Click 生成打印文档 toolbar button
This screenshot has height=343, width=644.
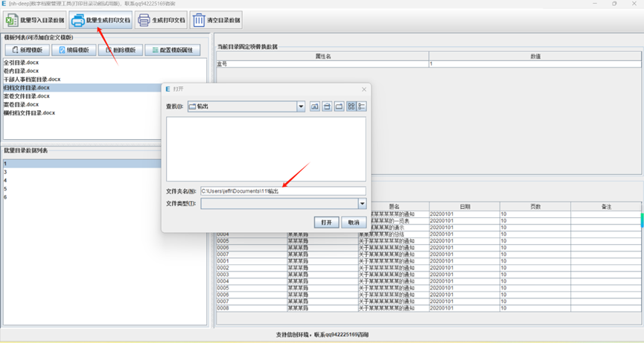[161, 21]
